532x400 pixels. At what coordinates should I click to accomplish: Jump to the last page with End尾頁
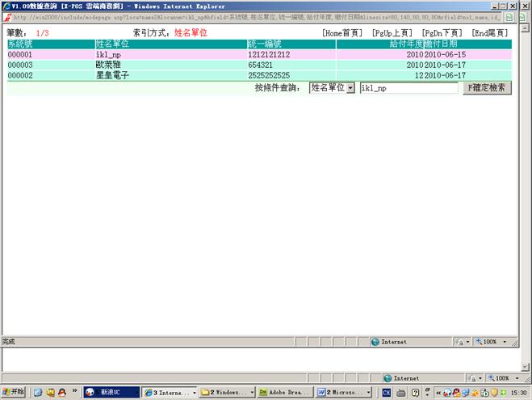(x=491, y=32)
